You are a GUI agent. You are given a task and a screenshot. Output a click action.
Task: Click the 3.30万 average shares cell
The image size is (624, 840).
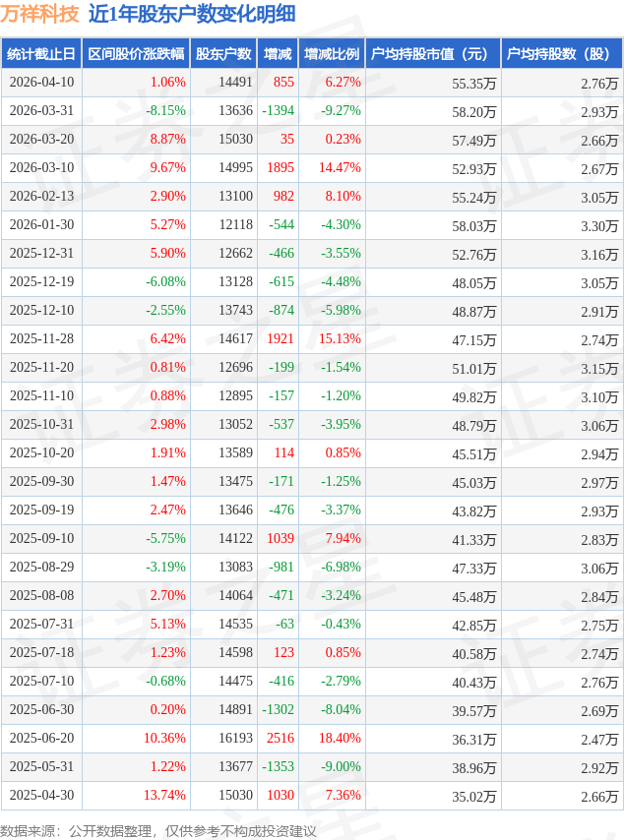598,225
